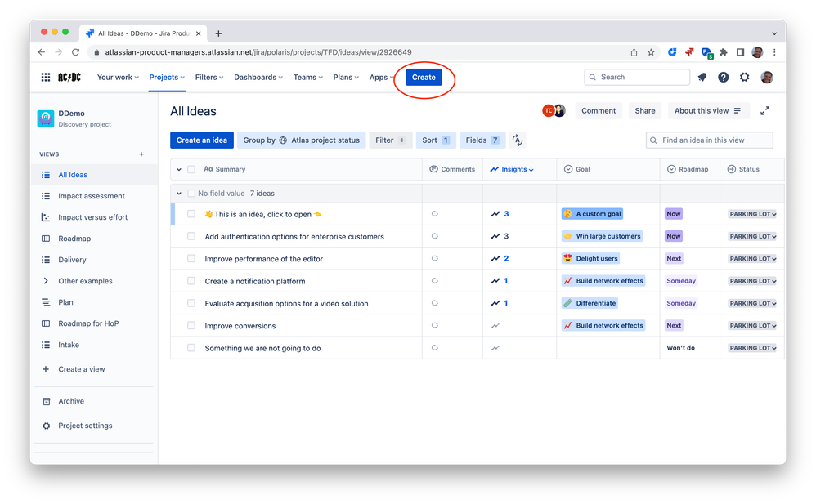816x504 pixels.
Task: Open the notifications icon in top bar
Action: (702, 77)
